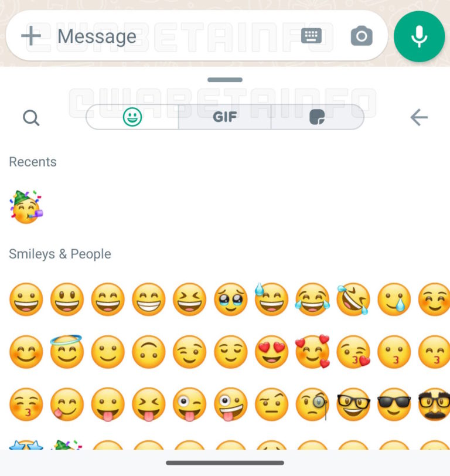
Task: Switch to the stickers tab
Action: pyautogui.click(x=317, y=117)
